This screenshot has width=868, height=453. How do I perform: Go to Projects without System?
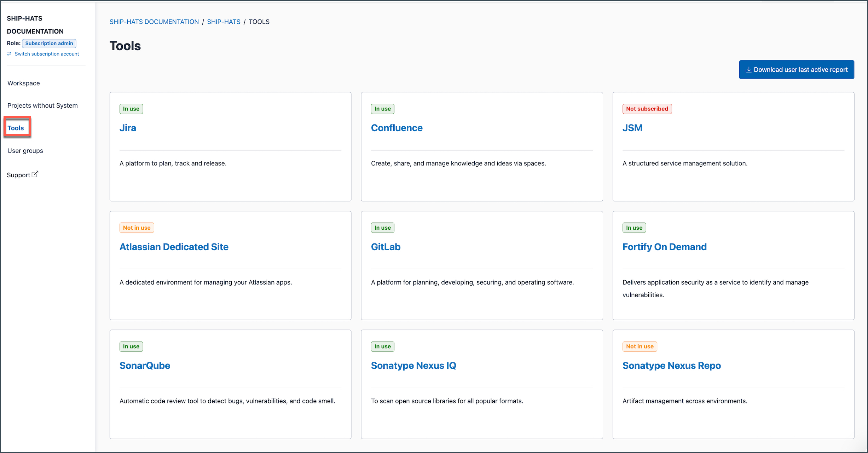42,105
